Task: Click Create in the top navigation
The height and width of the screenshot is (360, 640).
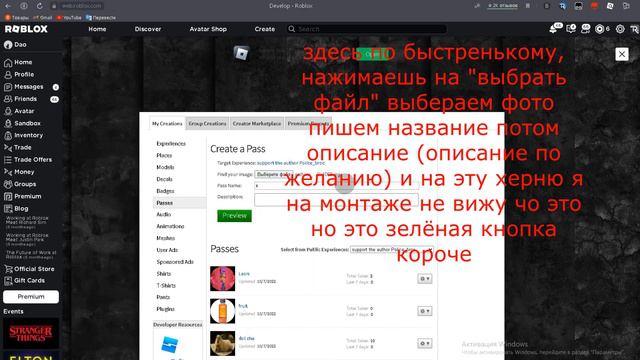Action: (x=264, y=29)
